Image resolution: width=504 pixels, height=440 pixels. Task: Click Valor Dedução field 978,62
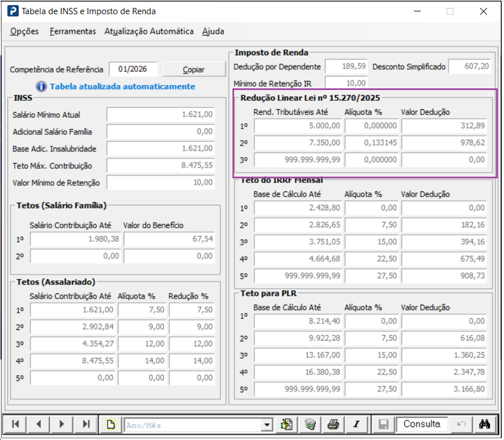point(444,143)
